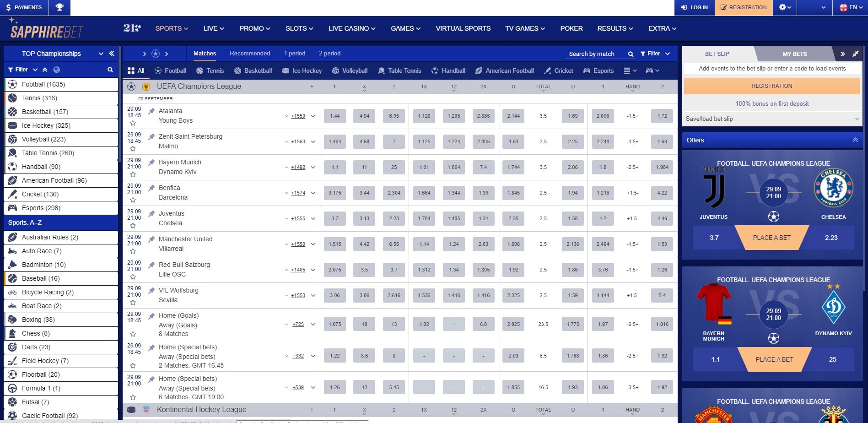Switch to the Recommended tab
868x423 pixels.
coord(250,54)
